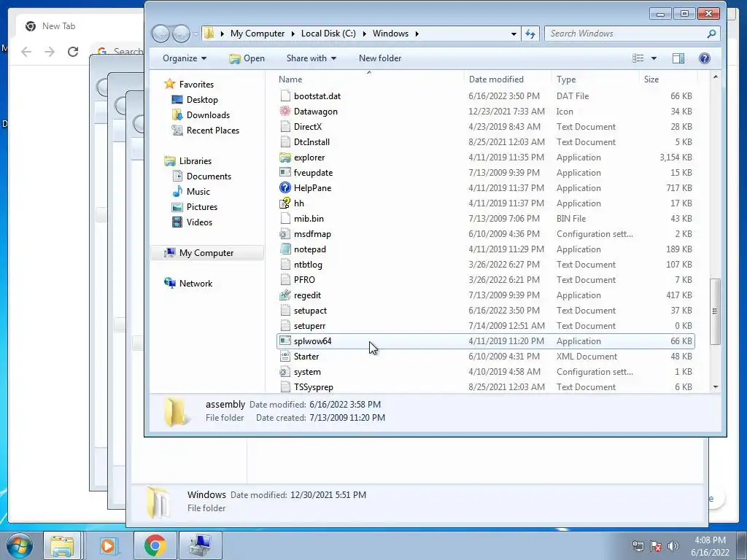This screenshot has width=747, height=560.
Task: Select the Datawagon icon file
Action: click(x=285, y=112)
